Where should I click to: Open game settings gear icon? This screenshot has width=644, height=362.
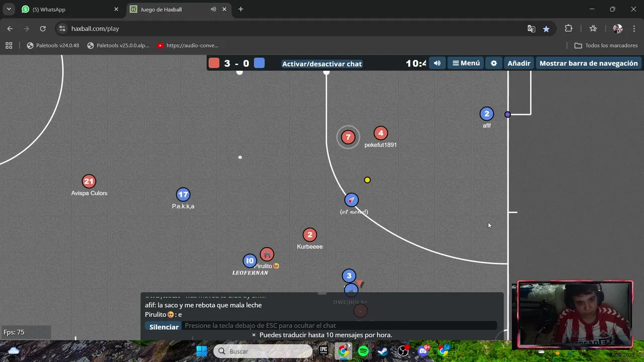494,63
